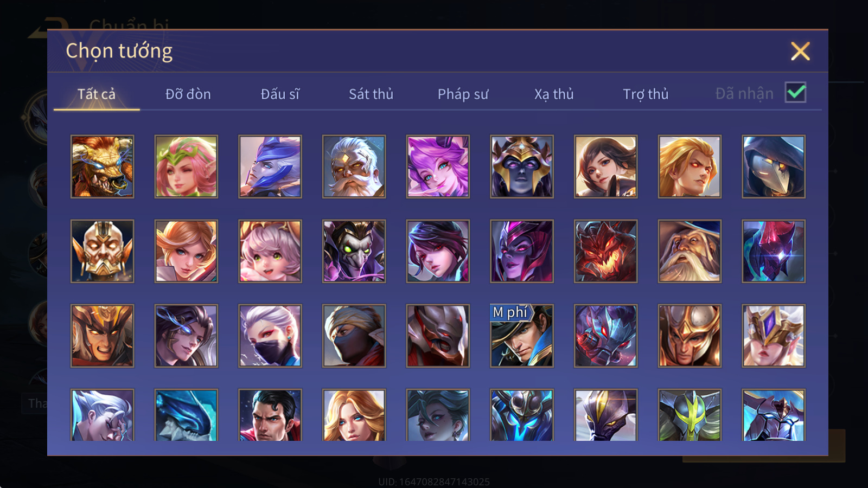Filter by the 'Pháp sư' tab
This screenshot has width=868, height=488.
pyautogui.click(x=463, y=94)
